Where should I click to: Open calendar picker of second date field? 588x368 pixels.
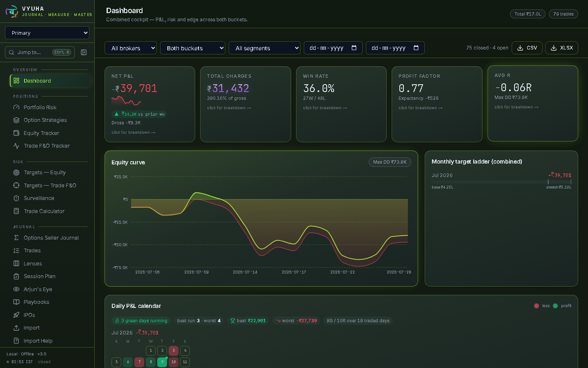(x=416, y=48)
